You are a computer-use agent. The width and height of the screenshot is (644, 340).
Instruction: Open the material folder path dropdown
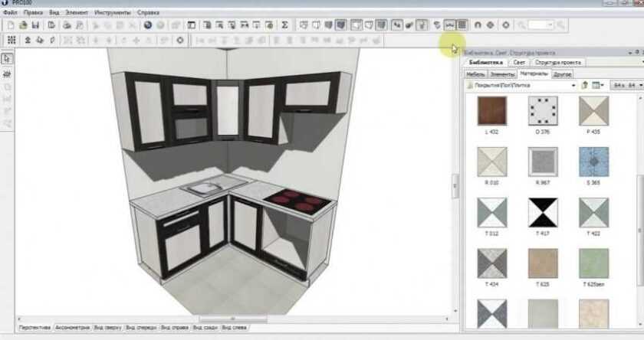(x=572, y=86)
